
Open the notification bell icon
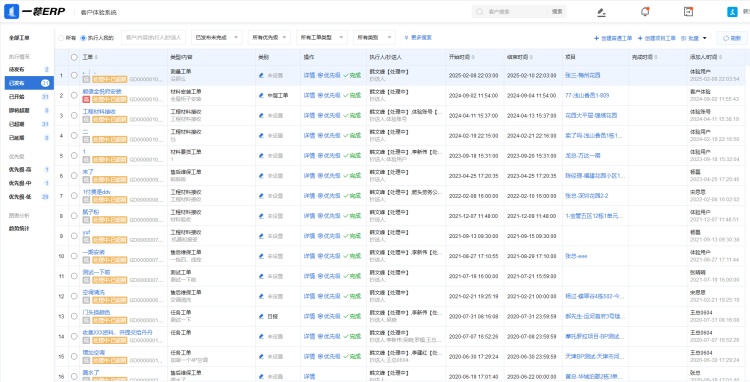[645, 12]
